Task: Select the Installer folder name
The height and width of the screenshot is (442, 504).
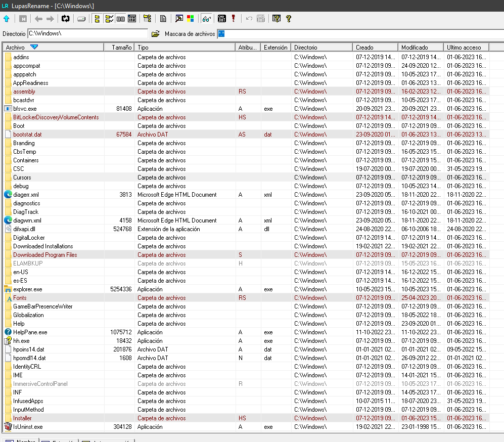Action: [22, 418]
